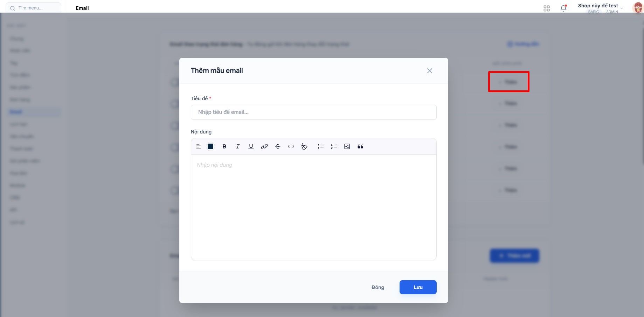Add a blockquote to the content
The image size is (644, 317).
[x=360, y=146]
